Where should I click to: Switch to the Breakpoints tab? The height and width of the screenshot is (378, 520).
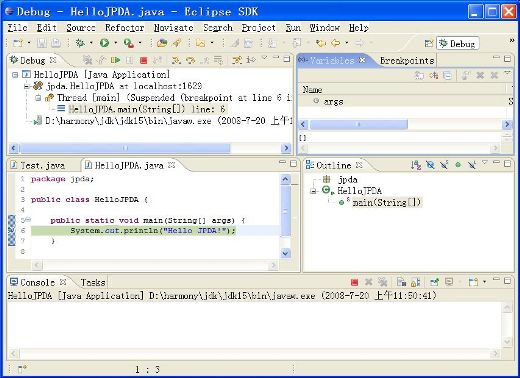407,60
